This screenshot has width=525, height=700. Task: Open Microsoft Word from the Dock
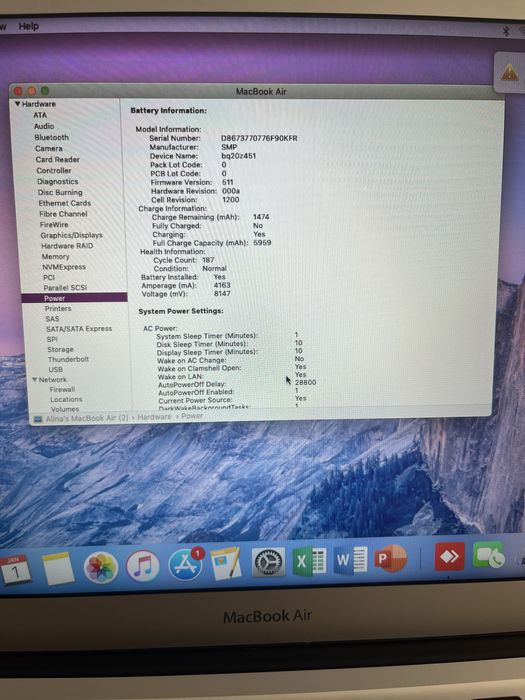[350, 560]
